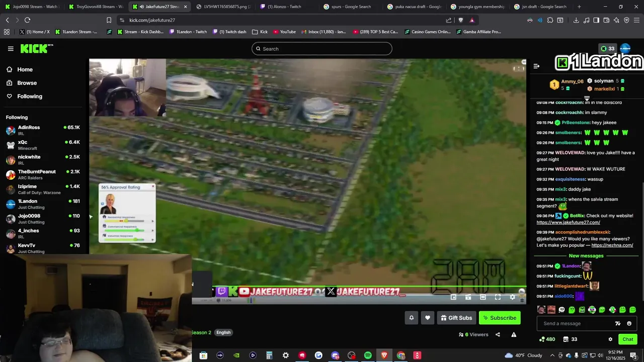644x362 pixels.
Task: Open Following in the Kick sidebar
Action: [x=24, y=97]
